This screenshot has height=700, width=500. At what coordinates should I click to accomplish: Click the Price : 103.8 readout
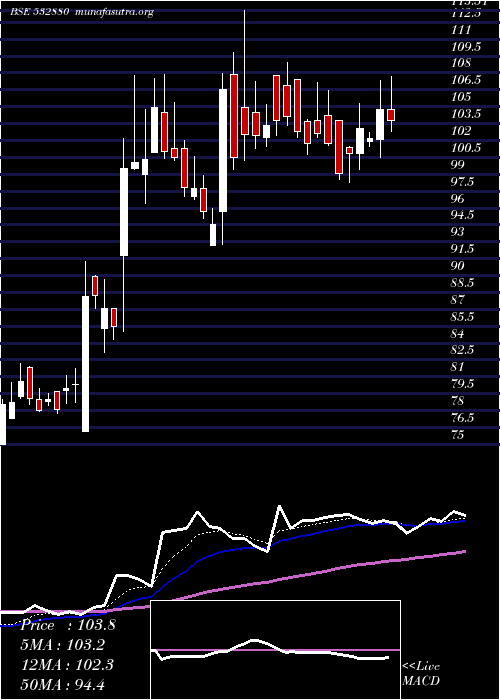pos(68,625)
